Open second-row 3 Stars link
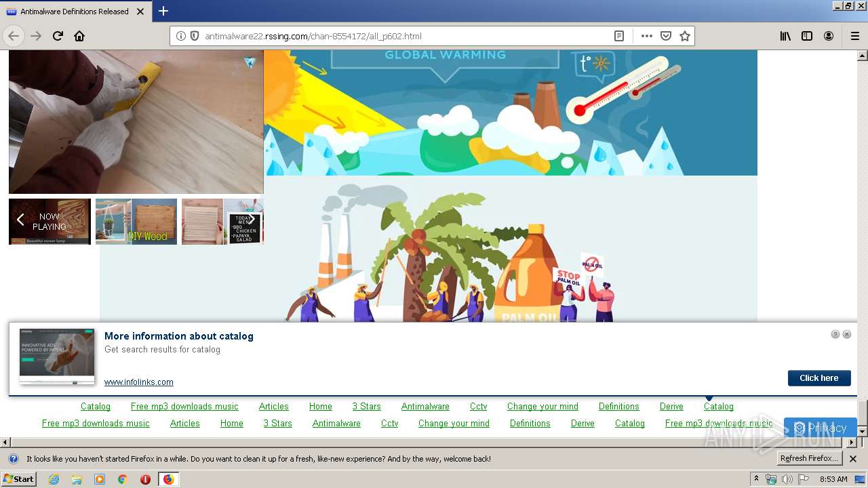This screenshot has height=488, width=868. point(278,424)
